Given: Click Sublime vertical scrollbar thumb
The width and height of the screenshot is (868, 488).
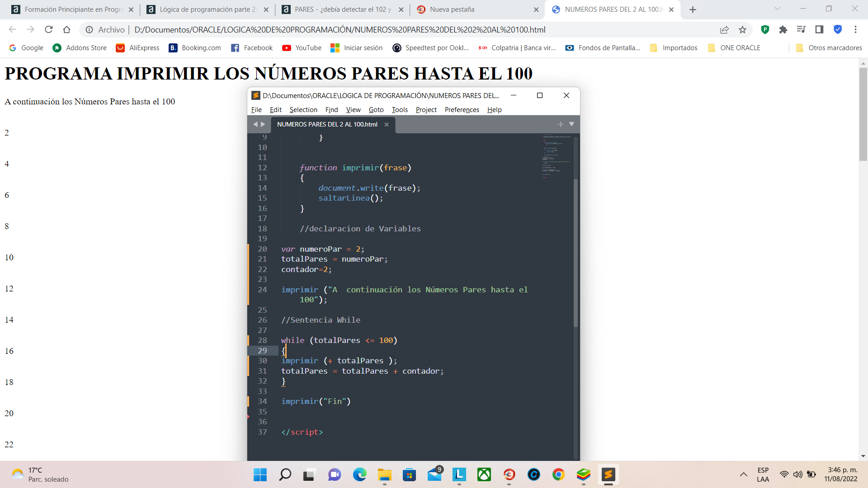Looking at the screenshot, I should click(x=576, y=253).
